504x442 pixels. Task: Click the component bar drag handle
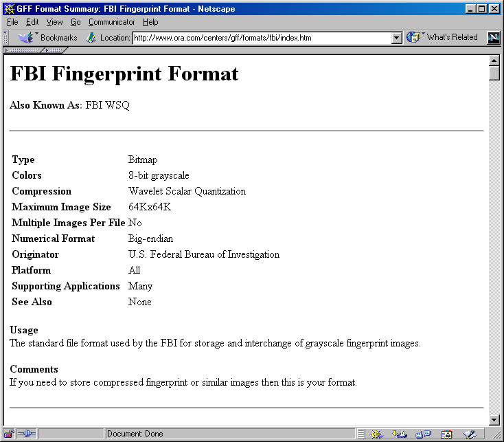coord(361,434)
